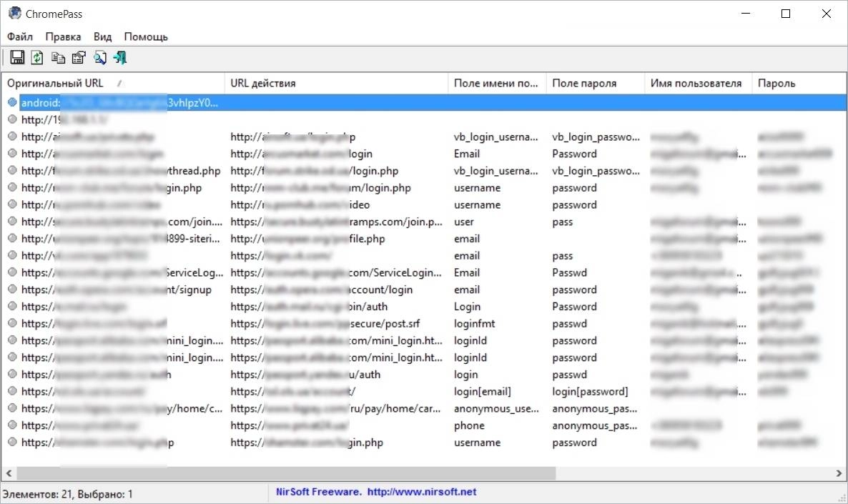Open the http://www.nirsoft.net link

[x=422, y=492]
